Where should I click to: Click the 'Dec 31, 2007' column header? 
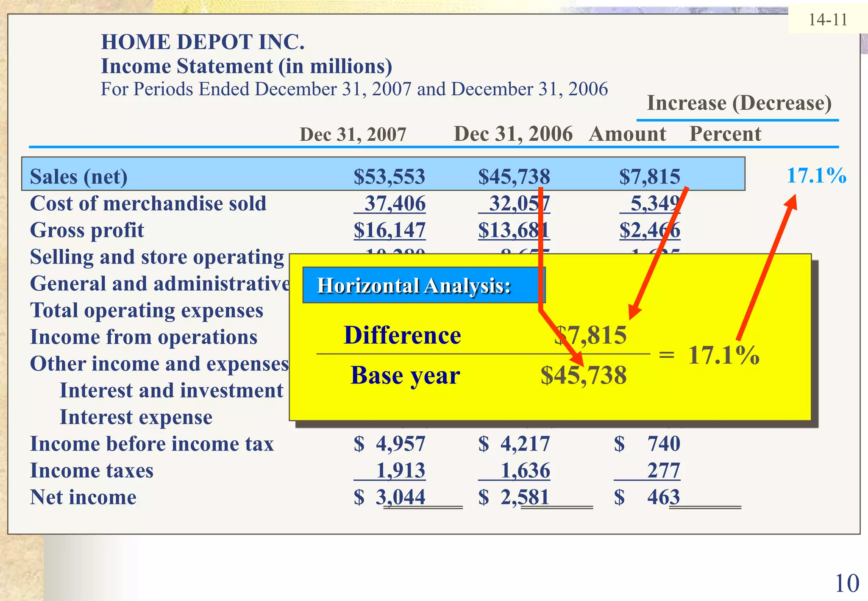pyautogui.click(x=353, y=135)
